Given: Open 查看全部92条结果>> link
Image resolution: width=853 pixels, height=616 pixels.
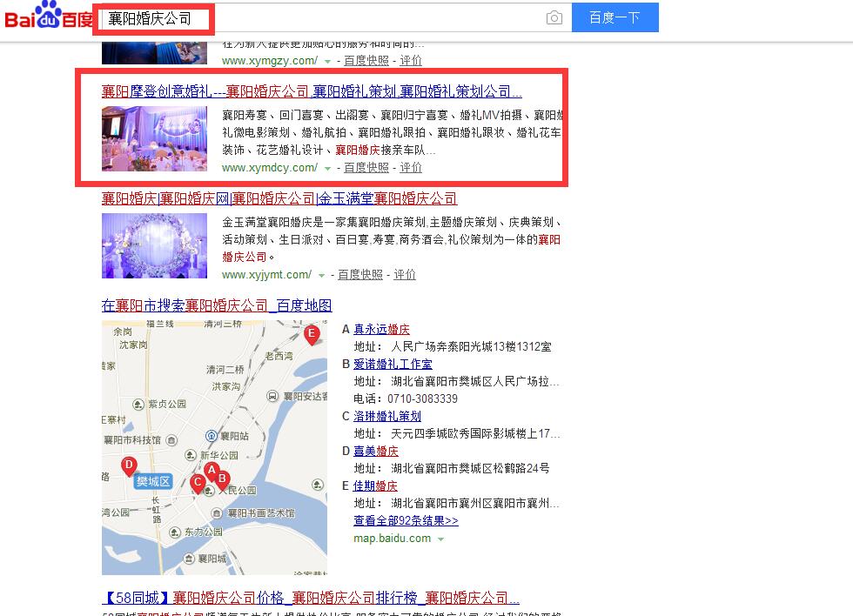Looking at the screenshot, I should 406,521.
